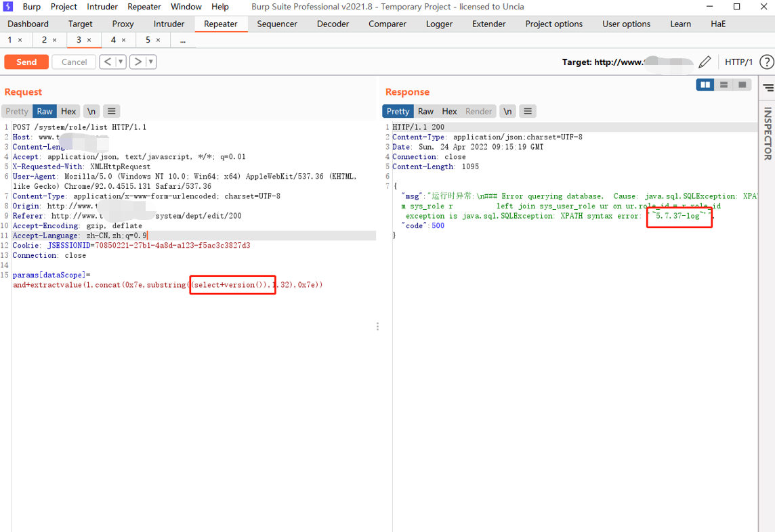Click the JSESSIONID cookie value
This screenshot has width=775, height=532.
tap(173, 246)
